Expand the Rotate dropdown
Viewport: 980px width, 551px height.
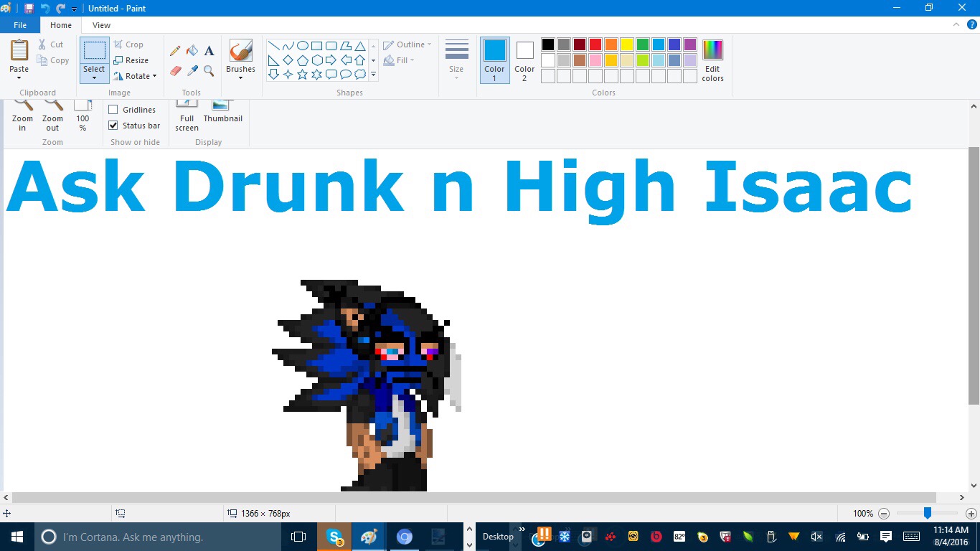(136, 76)
